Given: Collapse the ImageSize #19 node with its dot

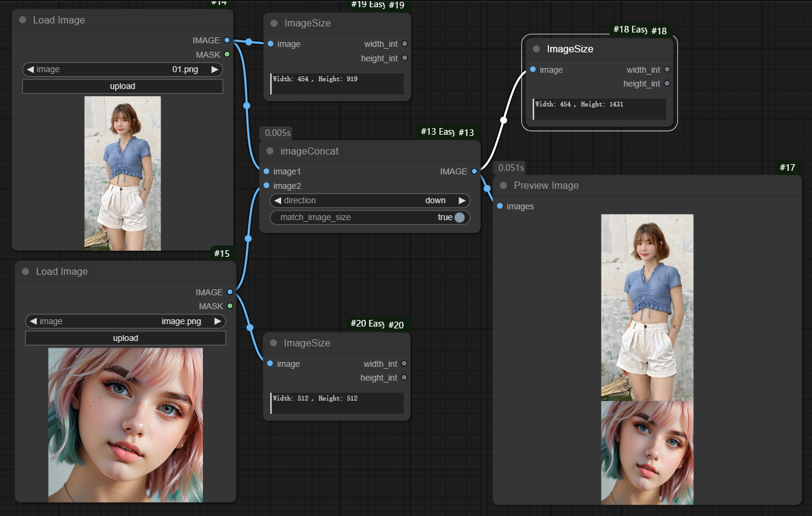Looking at the screenshot, I should [274, 23].
